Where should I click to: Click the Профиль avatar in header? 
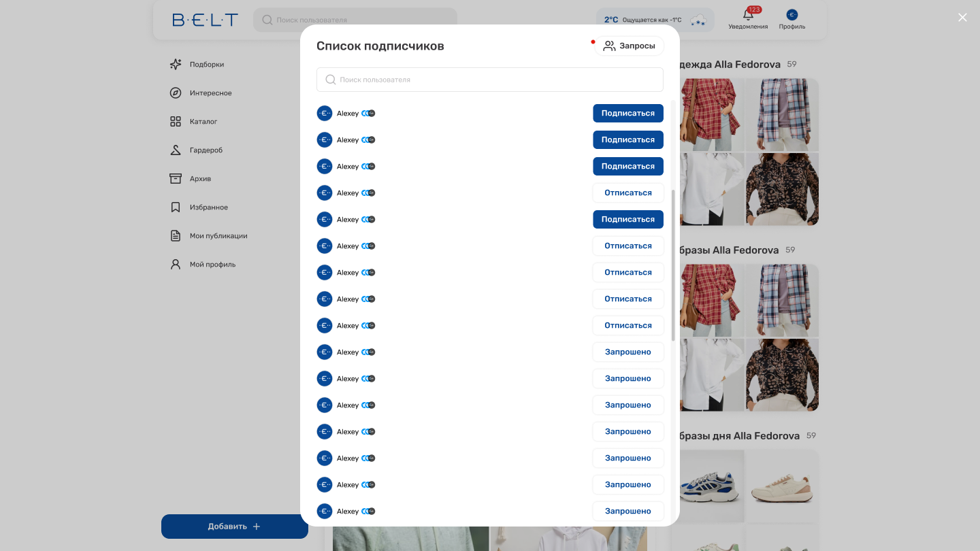click(x=792, y=15)
